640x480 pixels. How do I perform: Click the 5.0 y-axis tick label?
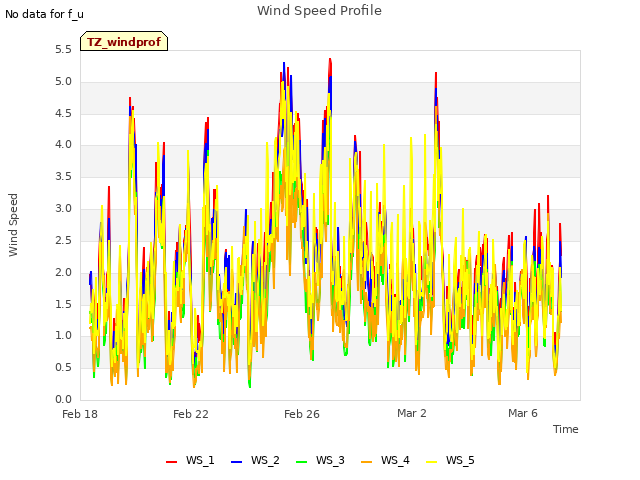tap(63, 81)
